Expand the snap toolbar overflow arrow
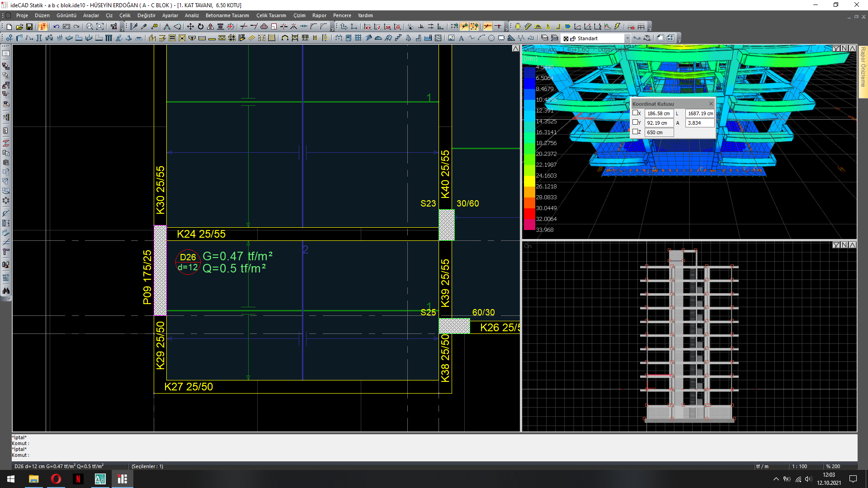Image resolution: width=868 pixels, height=488 pixels. [506, 30]
